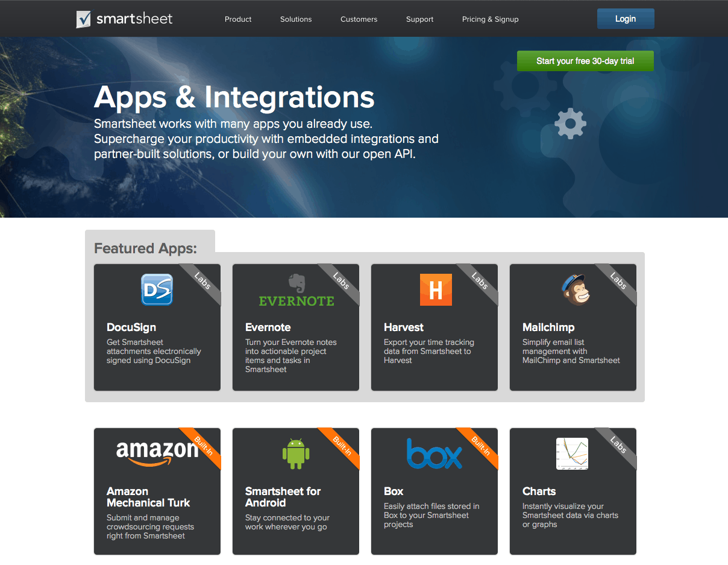
Task: Click the Login button
Action: (x=626, y=19)
